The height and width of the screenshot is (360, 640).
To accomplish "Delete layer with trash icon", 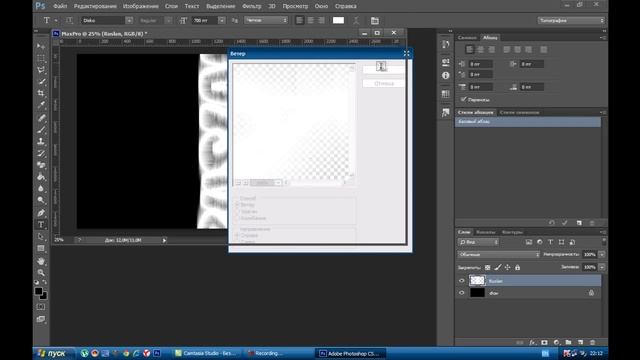I will (x=592, y=342).
